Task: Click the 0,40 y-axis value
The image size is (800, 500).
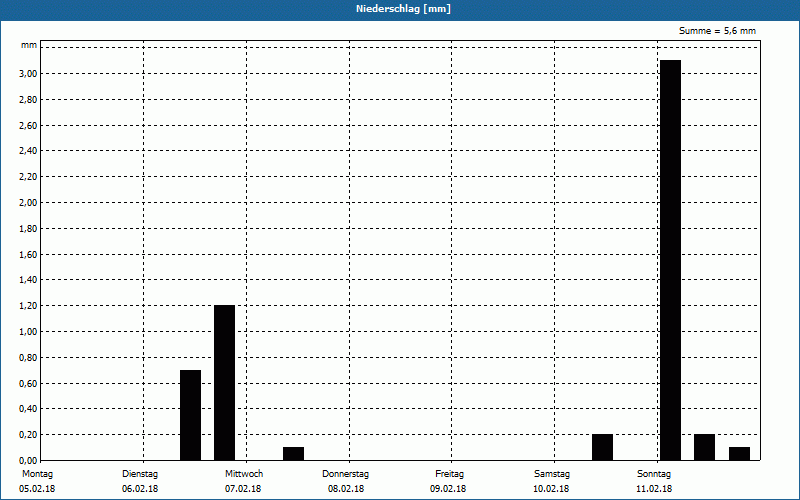Action: click(x=28, y=409)
